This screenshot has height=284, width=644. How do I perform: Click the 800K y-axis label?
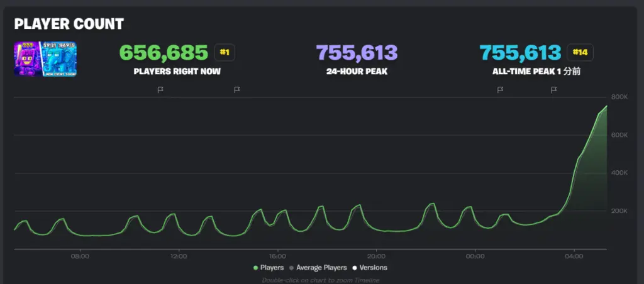point(618,97)
